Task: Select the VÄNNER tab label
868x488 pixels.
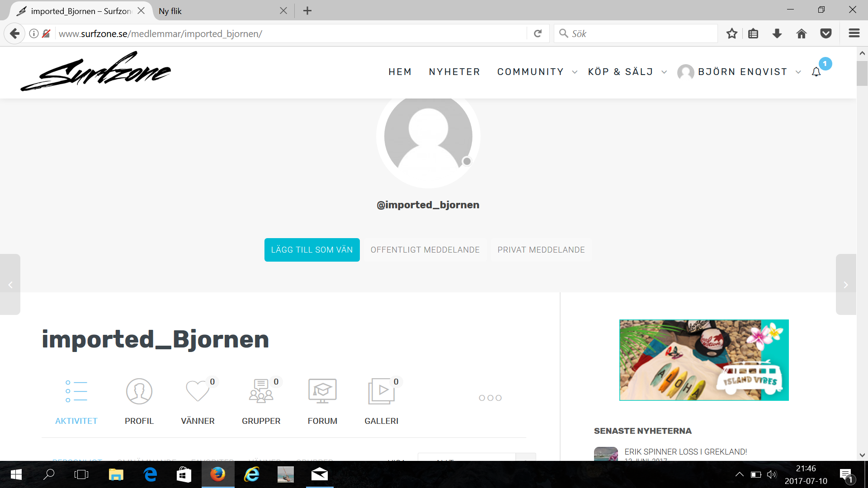Action: [198, 421]
